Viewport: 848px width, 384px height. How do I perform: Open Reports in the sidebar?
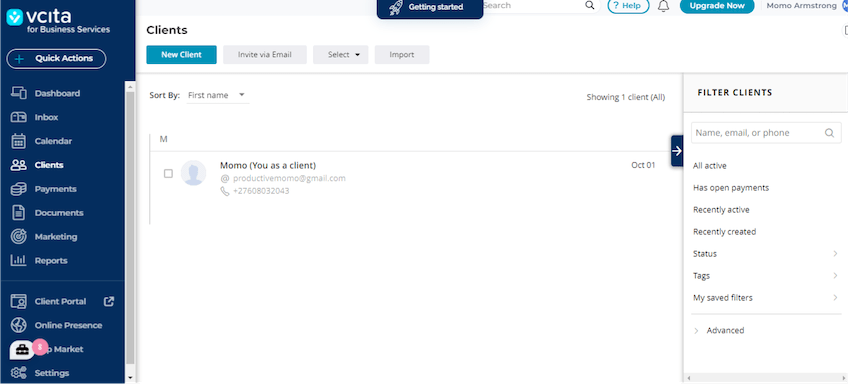(51, 261)
